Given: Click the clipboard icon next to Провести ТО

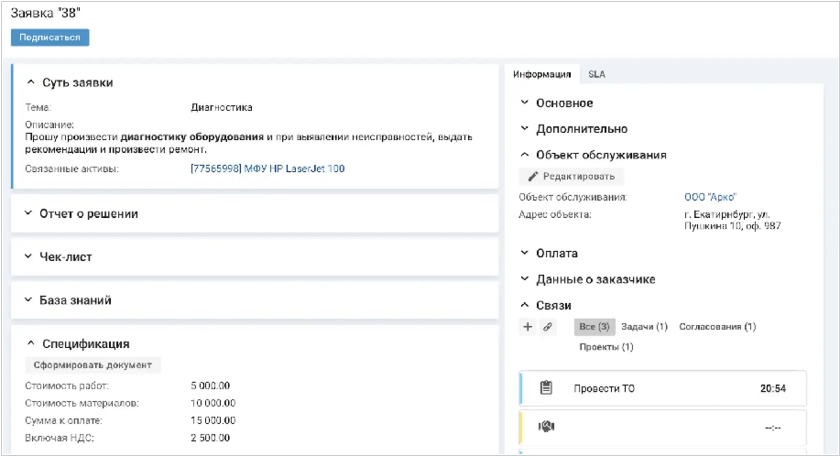Looking at the screenshot, I should (x=546, y=388).
